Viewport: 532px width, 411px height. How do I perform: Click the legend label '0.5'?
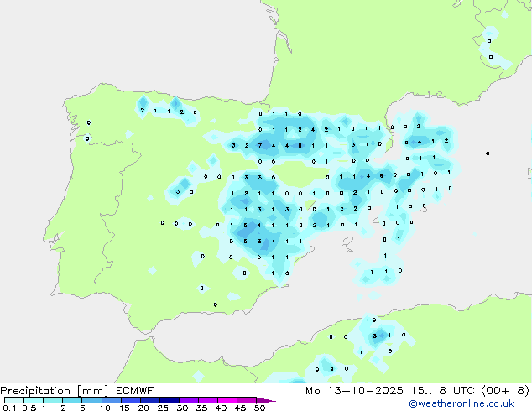[29, 408]
